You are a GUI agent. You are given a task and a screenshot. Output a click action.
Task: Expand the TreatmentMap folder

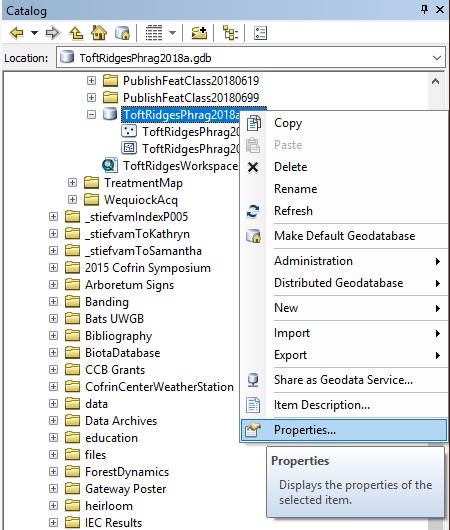(72, 183)
